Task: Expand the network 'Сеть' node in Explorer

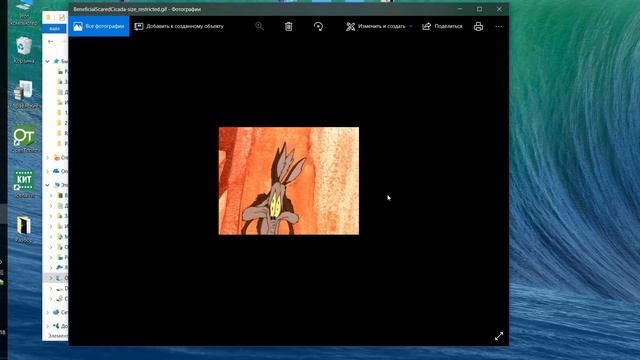Action: point(47,312)
